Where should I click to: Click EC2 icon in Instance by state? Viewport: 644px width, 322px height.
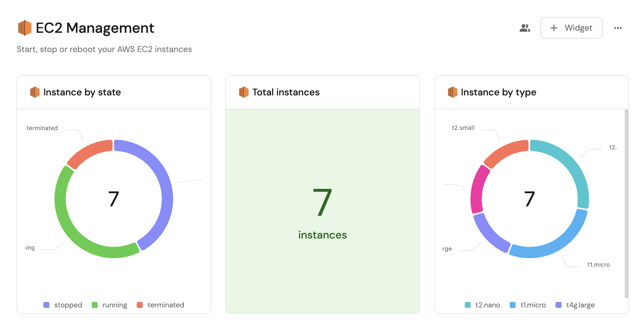[x=35, y=92]
